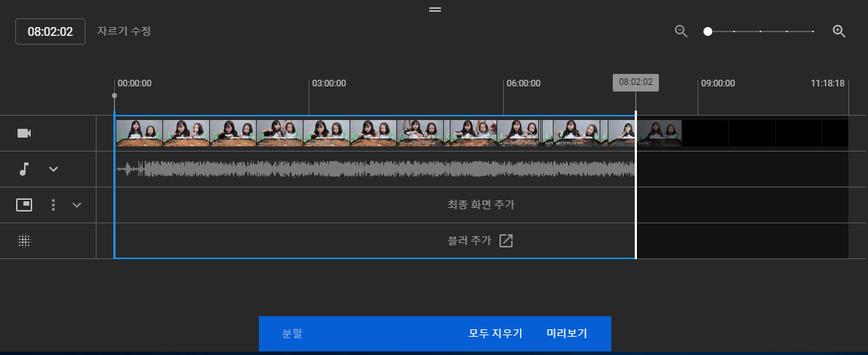The height and width of the screenshot is (355, 868).
Task: Click the end screen track icon
Action: (24, 205)
